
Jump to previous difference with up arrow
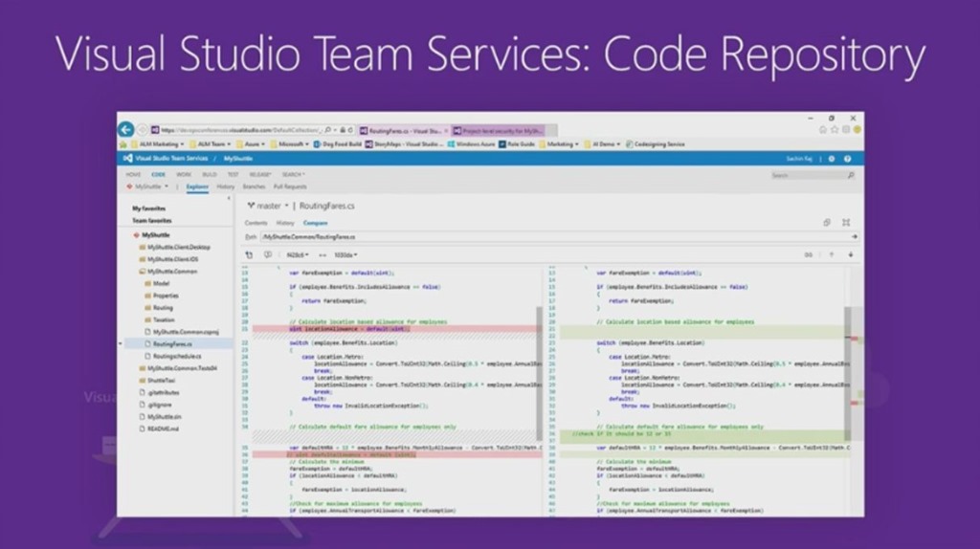(x=831, y=254)
